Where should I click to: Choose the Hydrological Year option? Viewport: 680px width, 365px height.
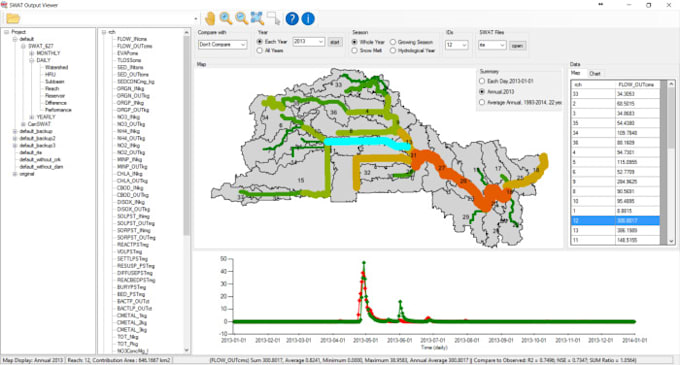tap(392, 51)
